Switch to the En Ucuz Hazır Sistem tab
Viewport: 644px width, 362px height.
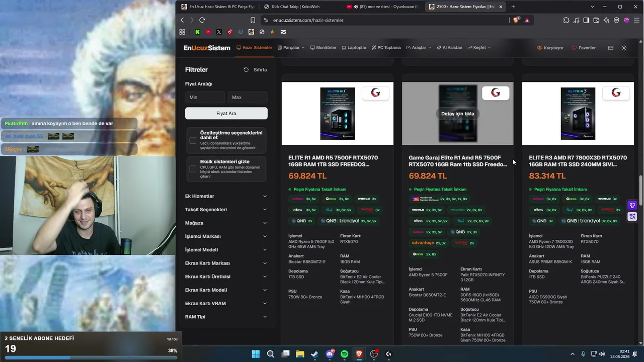coord(218,7)
